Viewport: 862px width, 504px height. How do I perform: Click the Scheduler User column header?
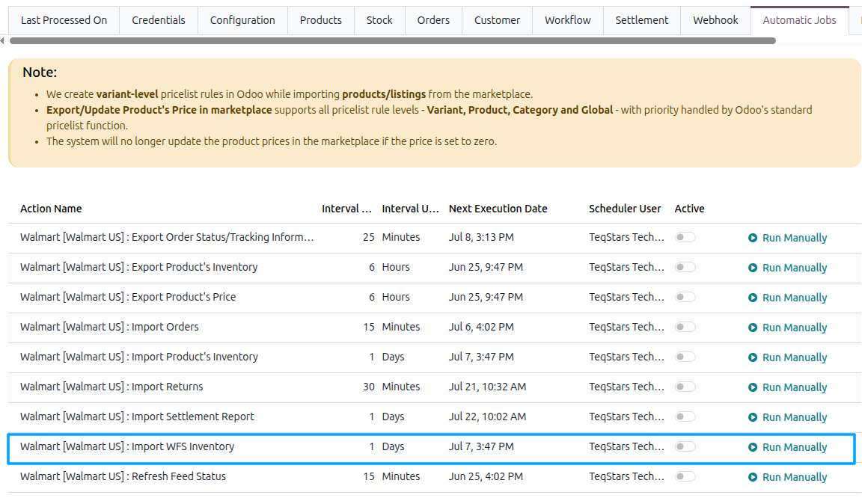coord(625,209)
